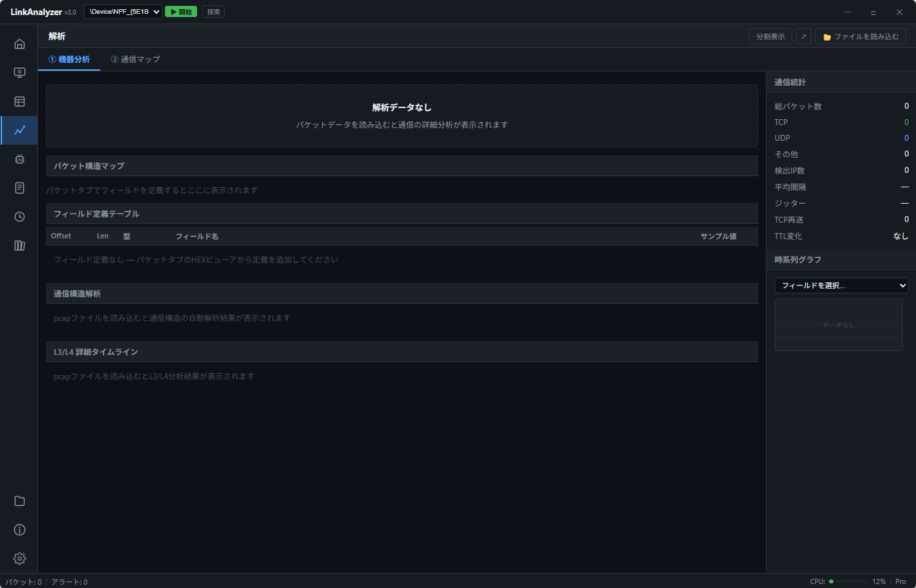This screenshot has height=588, width=916.
Task: Click the 総パケット数 statistic label
Action: coord(798,106)
